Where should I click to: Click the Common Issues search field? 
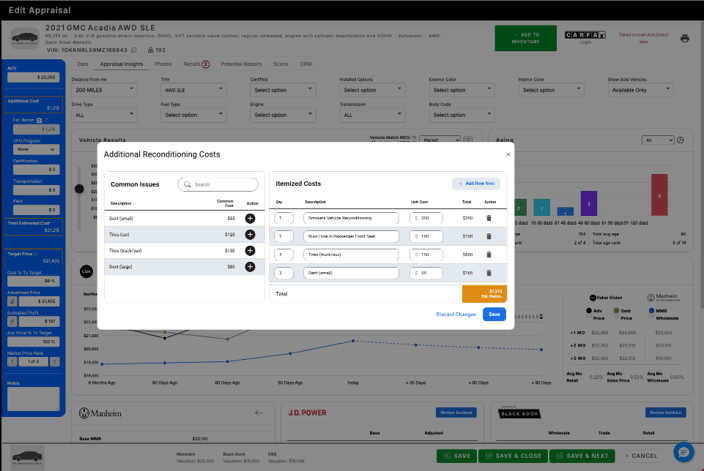[x=218, y=185]
